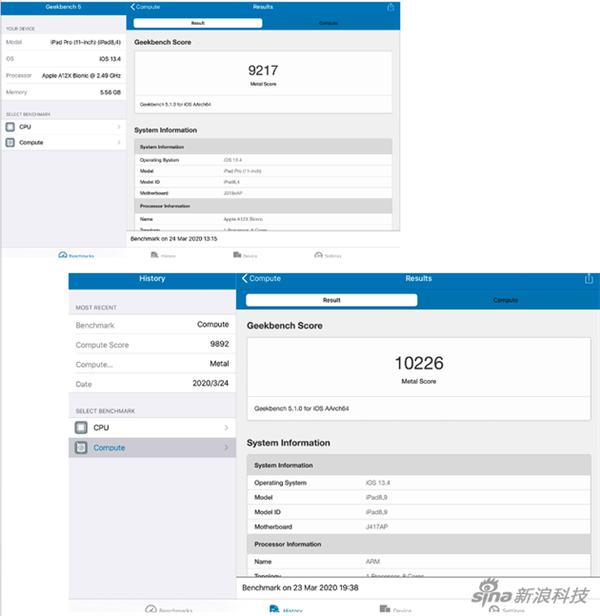The height and width of the screenshot is (616, 600).
Task: Open Device tab in upper bottom bar
Action: click(245, 255)
